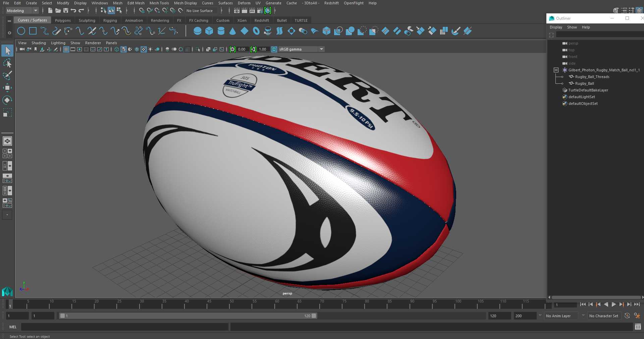
Task: Go to the end of playback range
Action: pyautogui.click(x=637, y=304)
